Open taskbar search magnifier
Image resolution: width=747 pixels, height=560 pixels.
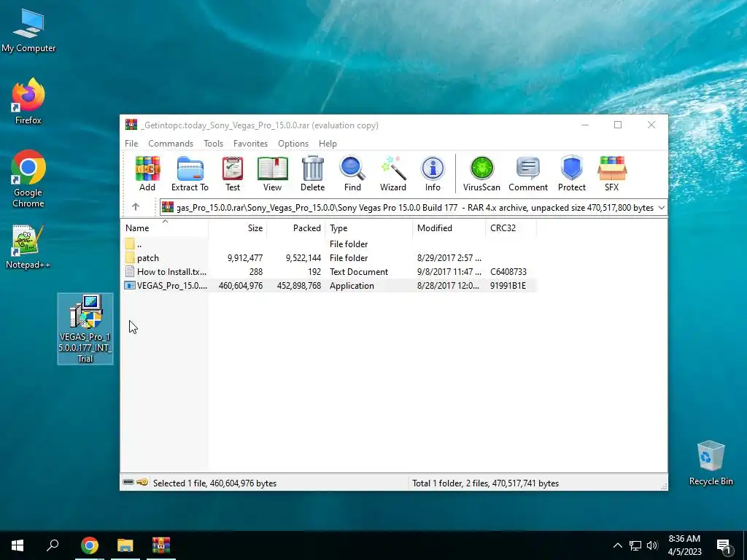53,545
